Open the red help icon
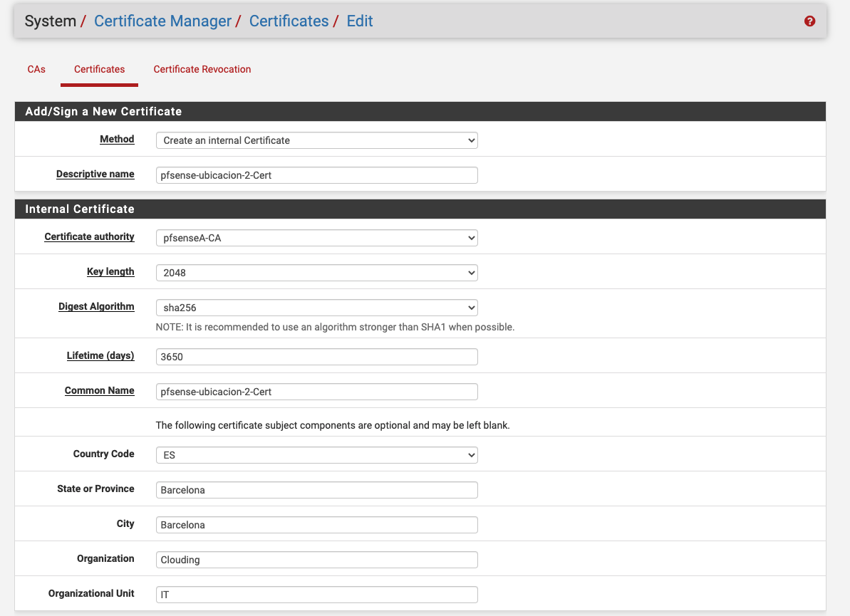The image size is (850, 616). [x=809, y=21]
